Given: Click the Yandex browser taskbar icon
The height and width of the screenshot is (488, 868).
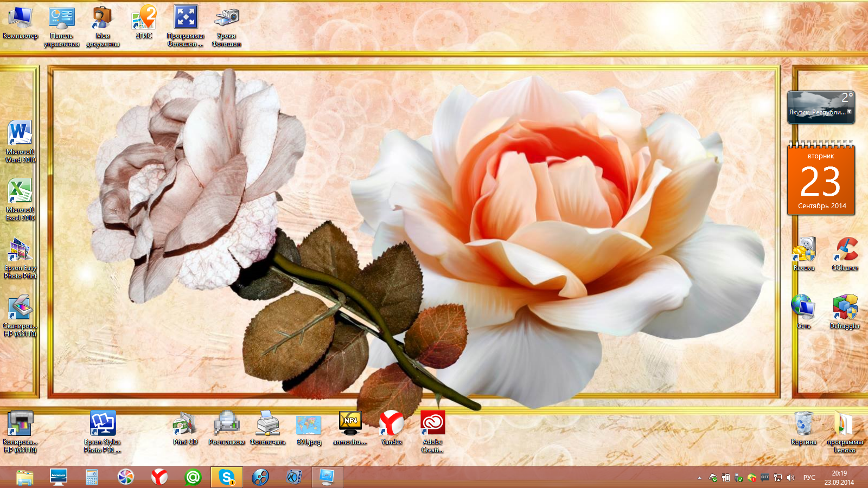Looking at the screenshot, I should (x=159, y=477).
